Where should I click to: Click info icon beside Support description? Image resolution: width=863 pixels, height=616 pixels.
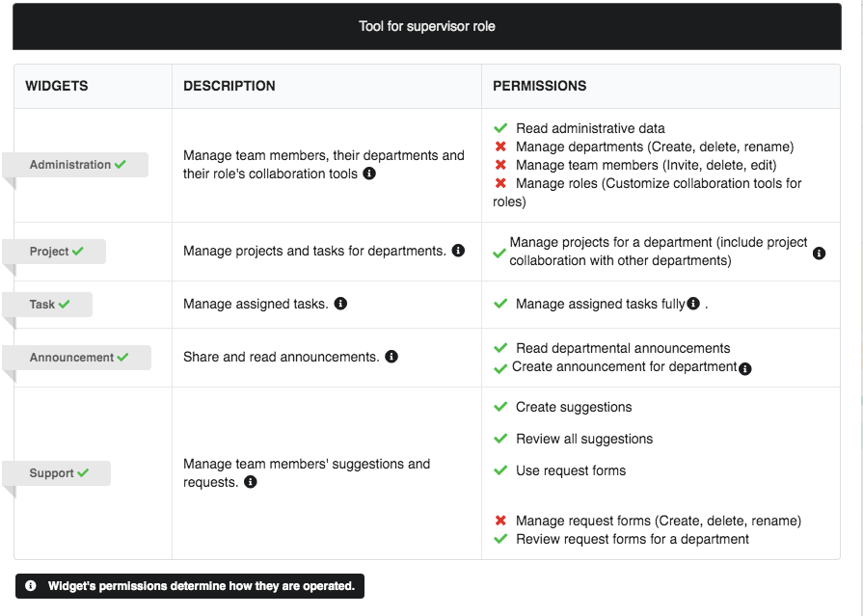click(251, 482)
